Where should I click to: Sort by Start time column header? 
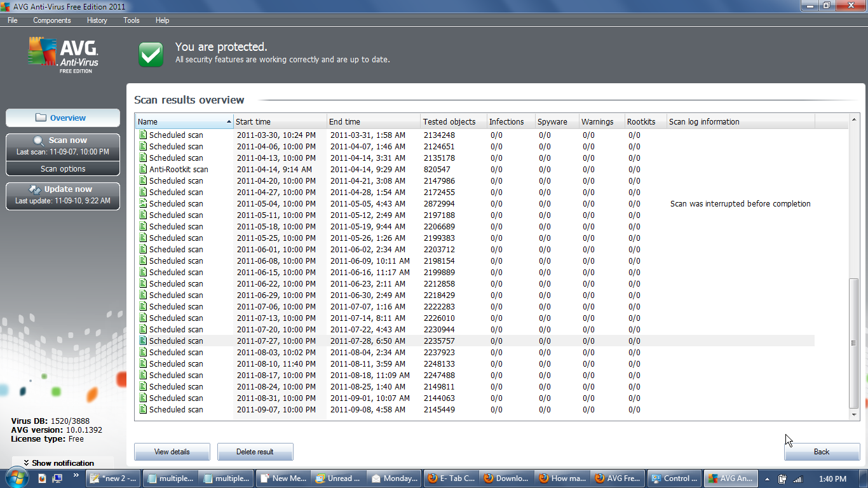[x=280, y=121]
